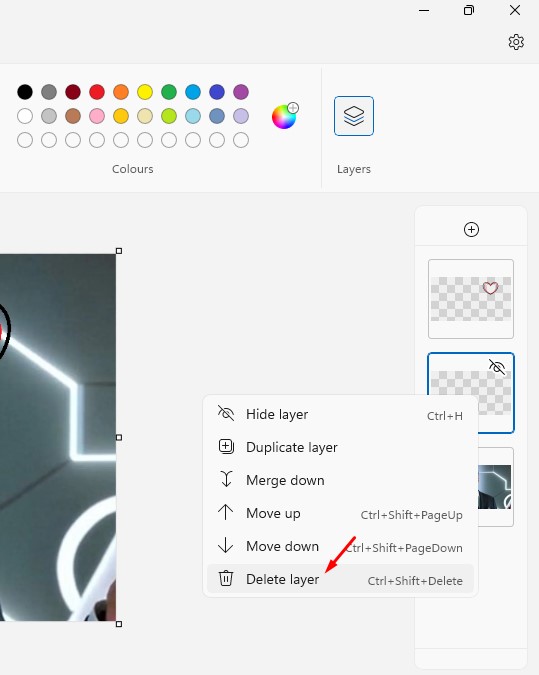This screenshot has height=675, width=539.
Task: Select the heart layer thumbnail
Action: [x=471, y=299]
